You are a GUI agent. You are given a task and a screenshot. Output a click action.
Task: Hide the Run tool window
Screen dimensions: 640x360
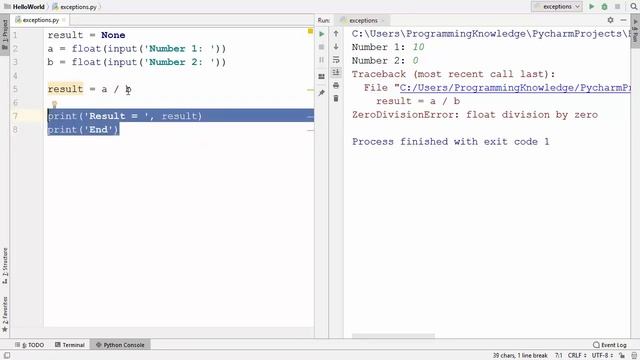pyautogui.click(x=623, y=20)
